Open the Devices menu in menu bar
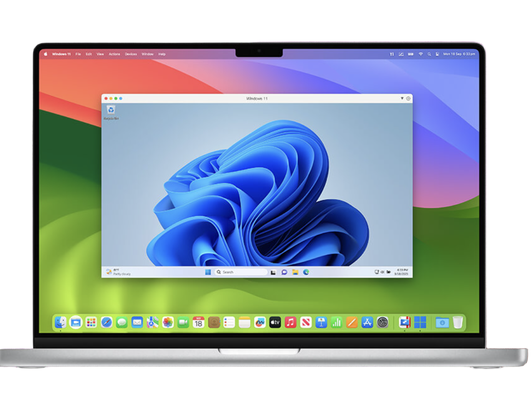This screenshot has height=420, width=532. (x=131, y=54)
